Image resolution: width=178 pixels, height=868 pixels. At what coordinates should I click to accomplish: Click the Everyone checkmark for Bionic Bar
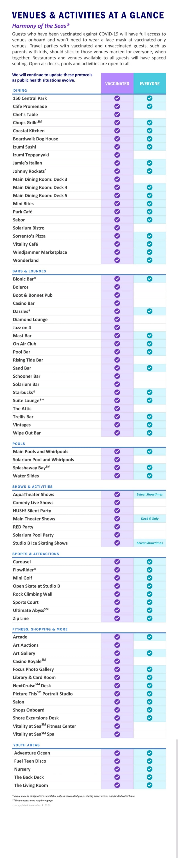[x=150, y=279]
